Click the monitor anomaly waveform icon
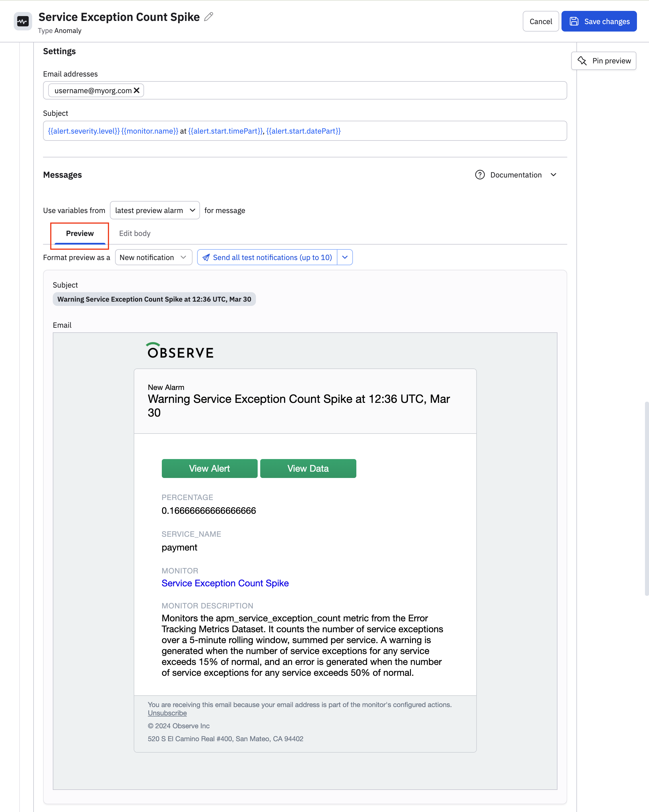Viewport: 649px width, 812px height. 23,22
